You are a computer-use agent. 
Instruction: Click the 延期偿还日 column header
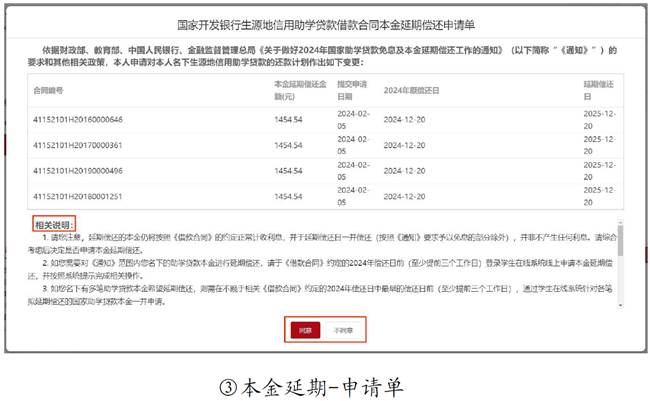coord(597,90)
